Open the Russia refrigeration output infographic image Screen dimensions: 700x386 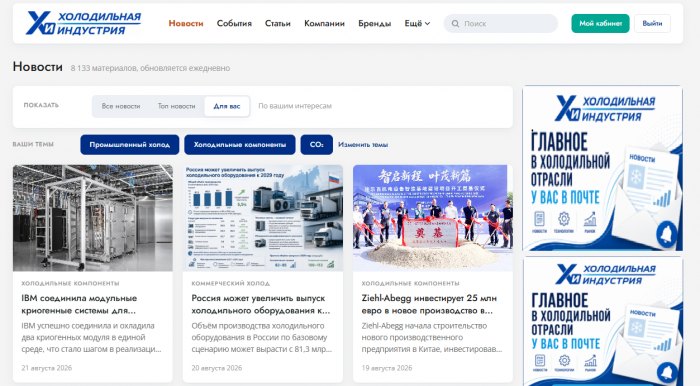(263, 218)
